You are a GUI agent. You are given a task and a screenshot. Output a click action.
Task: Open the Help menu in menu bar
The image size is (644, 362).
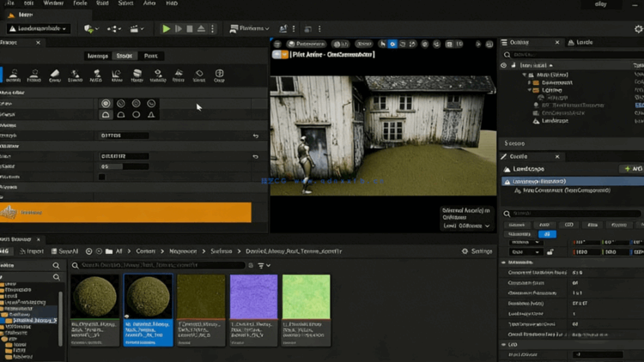[172, 3]
